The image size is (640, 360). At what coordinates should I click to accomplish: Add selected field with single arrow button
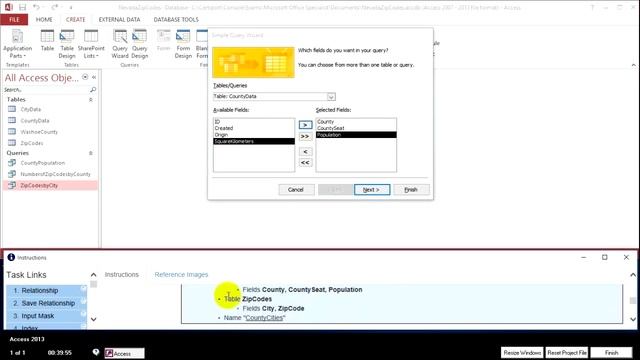point(305,125)
